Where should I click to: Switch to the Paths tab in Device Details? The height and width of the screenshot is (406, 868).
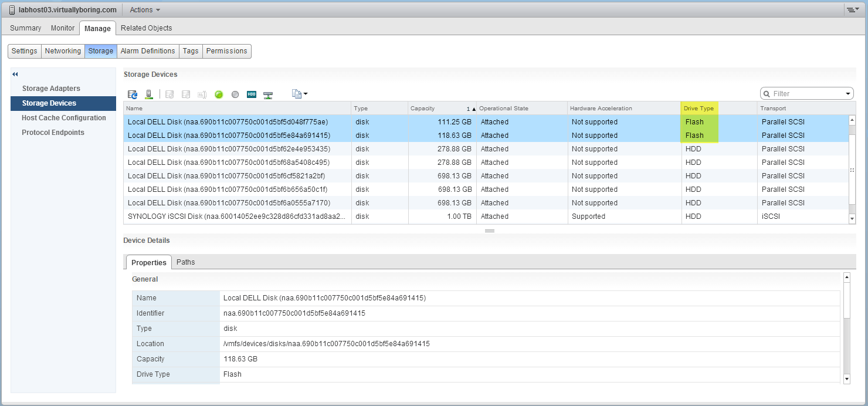[185, 262]
